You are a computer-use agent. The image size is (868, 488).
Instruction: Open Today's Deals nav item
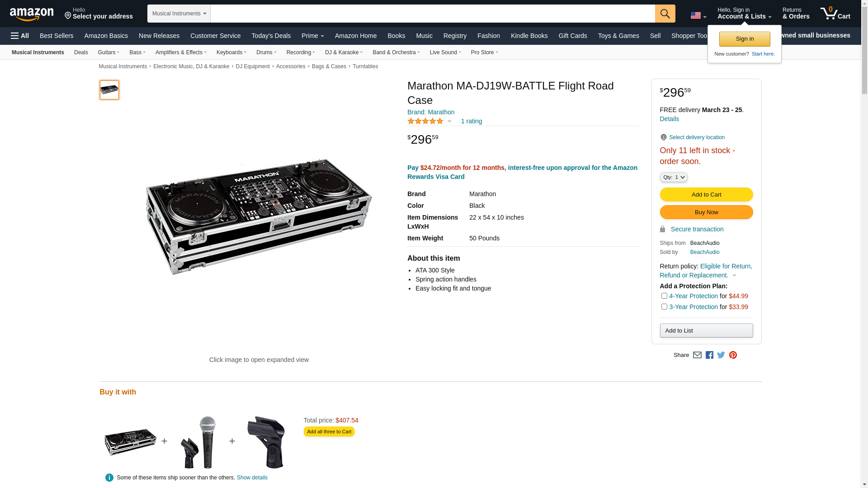coord(271,36)
